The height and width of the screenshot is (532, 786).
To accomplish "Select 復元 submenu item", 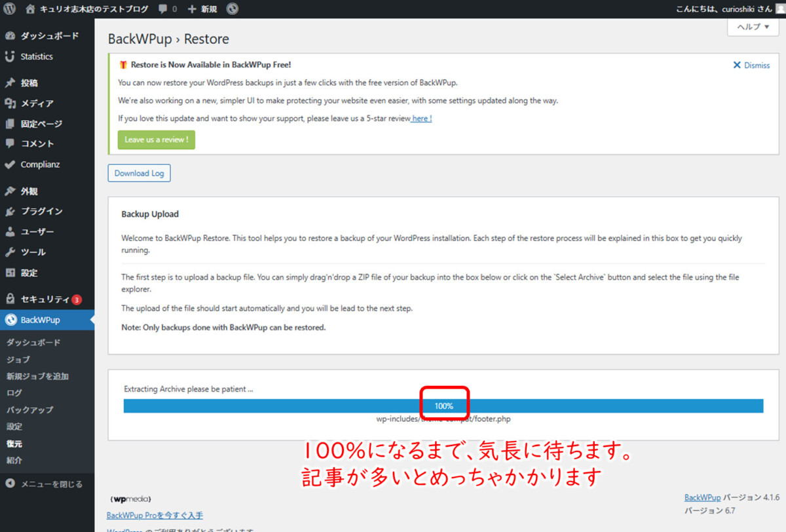I will coord(14,444).
